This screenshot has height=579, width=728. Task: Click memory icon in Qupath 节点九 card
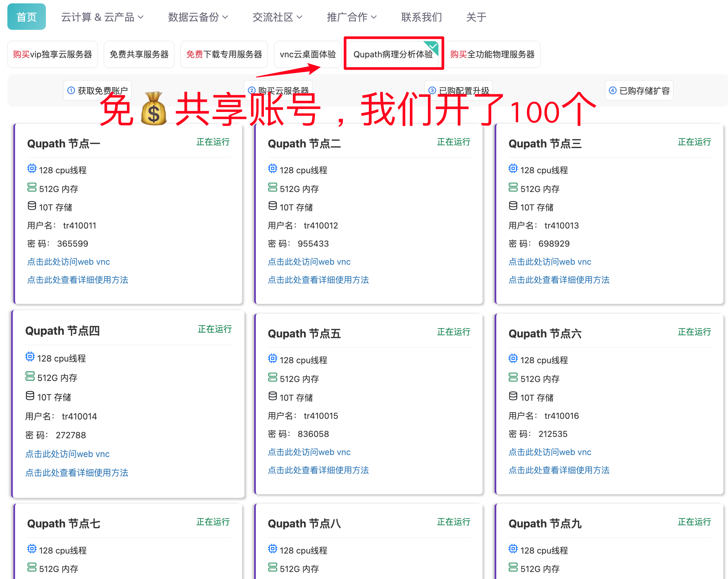[513, 567]
